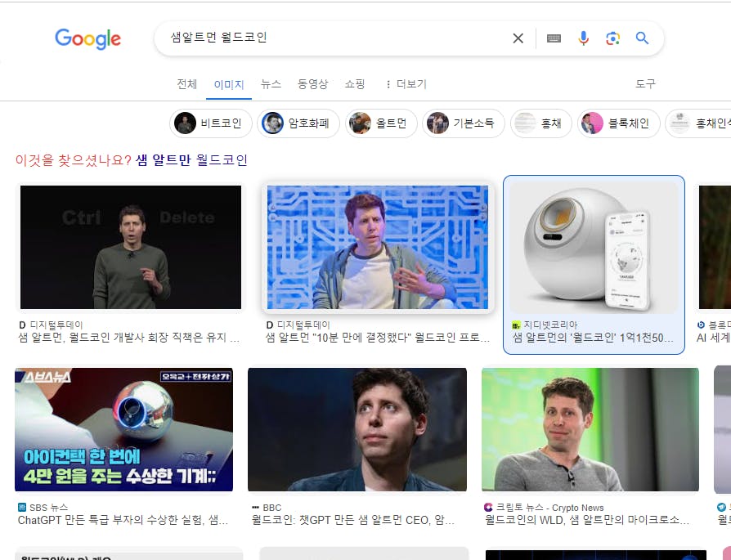Click 디지털투데이 source under the blue circuit image
The width and height of the screenshot is (731, 560).
pos(298,325)
